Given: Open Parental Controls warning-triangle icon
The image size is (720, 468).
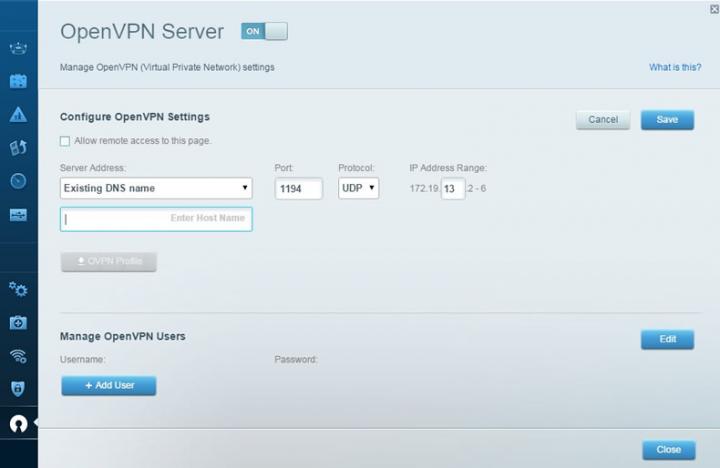Looking at the screenshot, I should [x=18, y=114].
